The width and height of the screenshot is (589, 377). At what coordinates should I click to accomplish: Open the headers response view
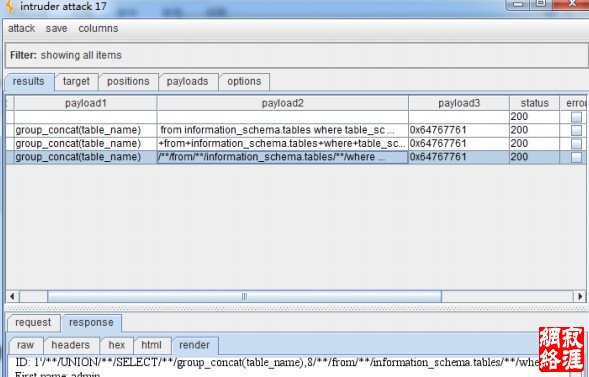[71, 345]
